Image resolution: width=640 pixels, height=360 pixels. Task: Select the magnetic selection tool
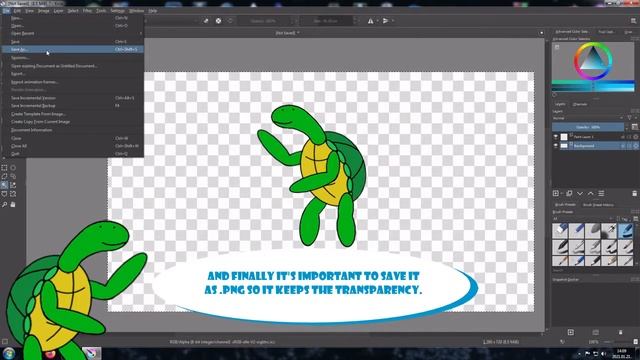coord(13,194)
